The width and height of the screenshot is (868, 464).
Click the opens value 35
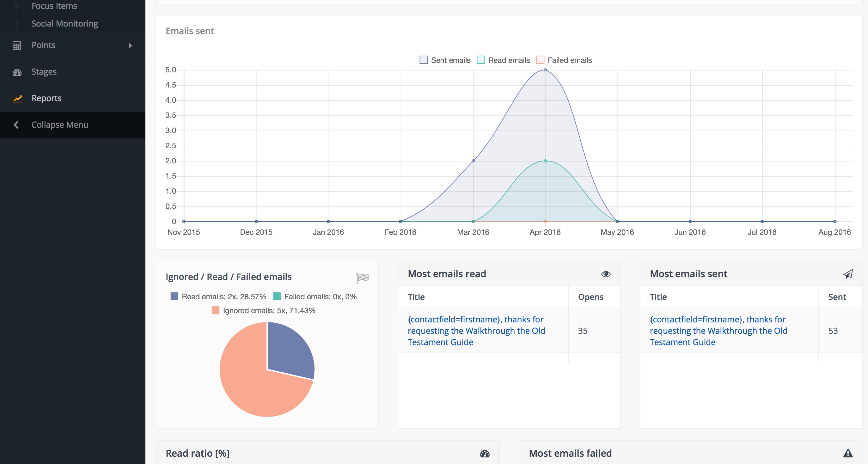pos(583,331)
